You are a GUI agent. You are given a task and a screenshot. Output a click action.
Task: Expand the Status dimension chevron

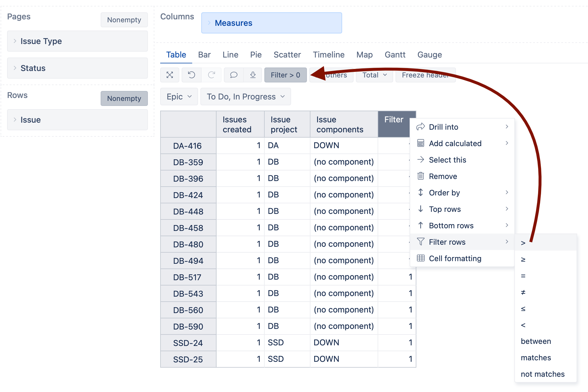point(15,68)
